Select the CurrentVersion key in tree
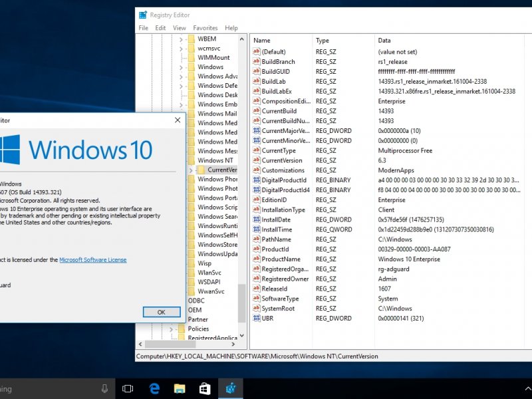This screenshot has height=399, width=532. point(222,170)
